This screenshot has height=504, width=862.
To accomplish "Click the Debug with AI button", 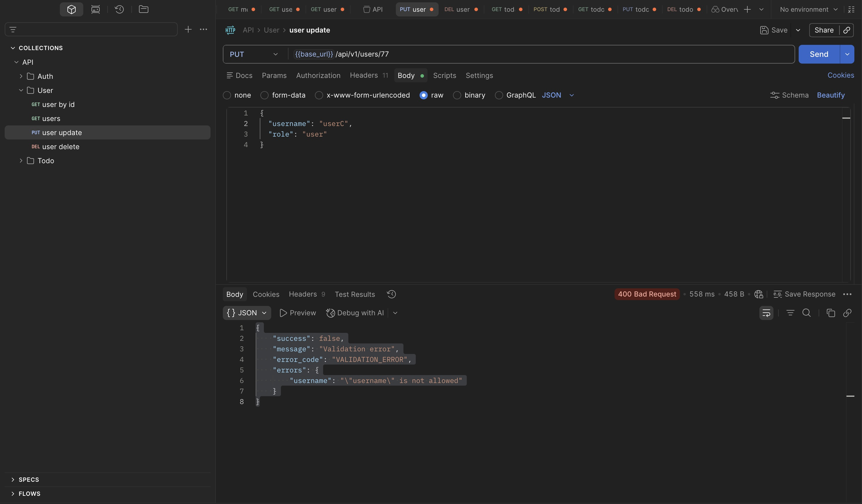I will coord(355,313).
